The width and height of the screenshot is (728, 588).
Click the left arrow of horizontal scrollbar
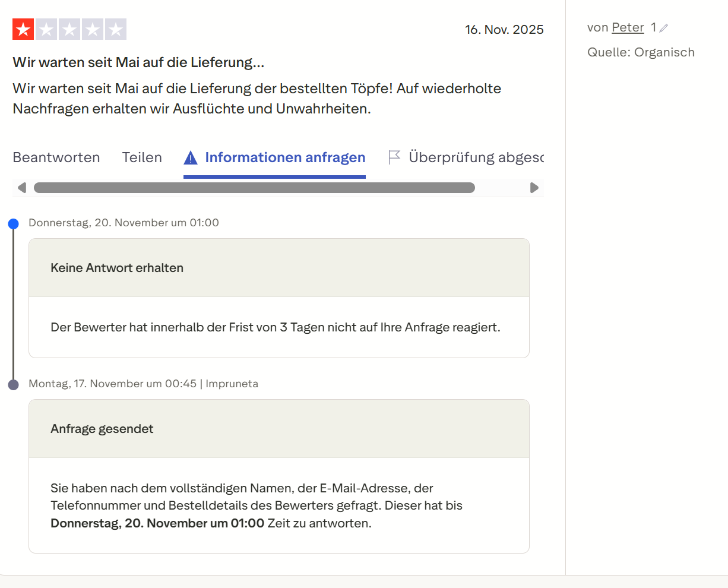(x=22, y=188)
